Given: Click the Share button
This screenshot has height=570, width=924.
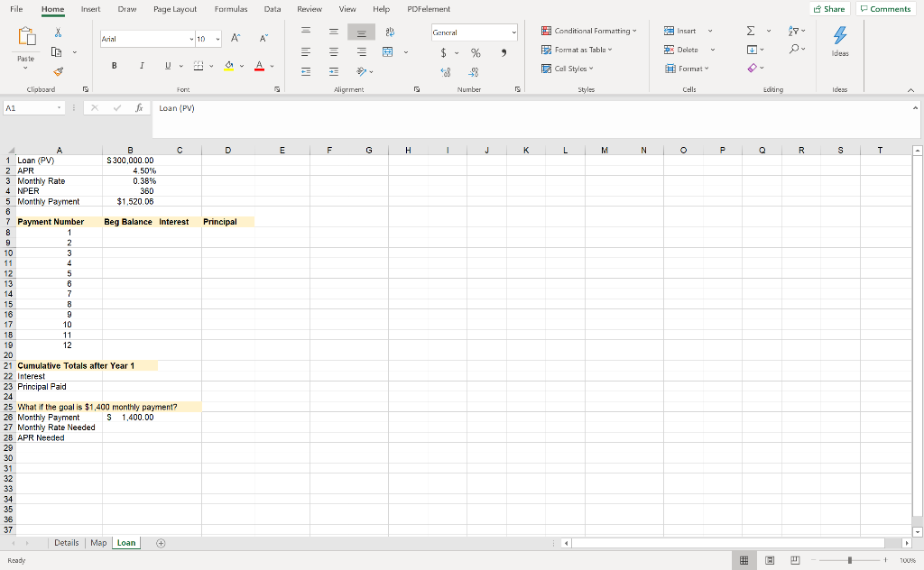Looking at the screenshot, I should point(827,7).
